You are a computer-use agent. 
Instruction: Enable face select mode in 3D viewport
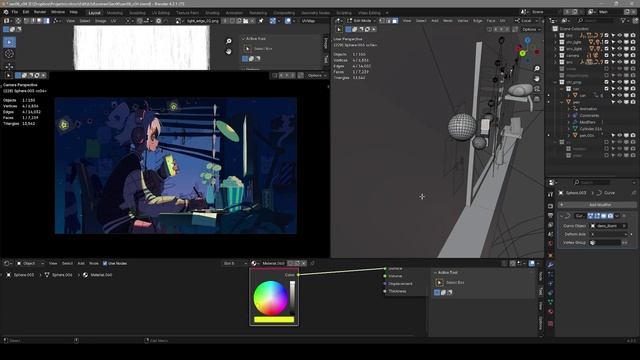point(395,21)
